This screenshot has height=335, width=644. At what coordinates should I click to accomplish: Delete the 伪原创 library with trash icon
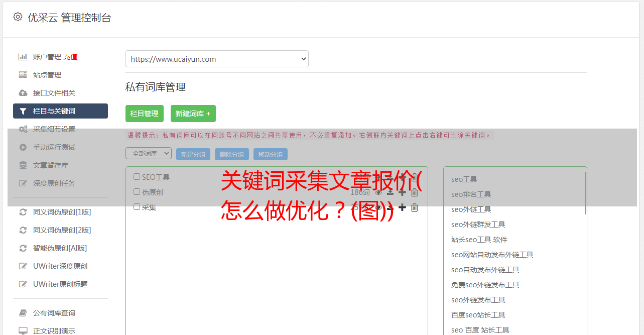(415, 192)
